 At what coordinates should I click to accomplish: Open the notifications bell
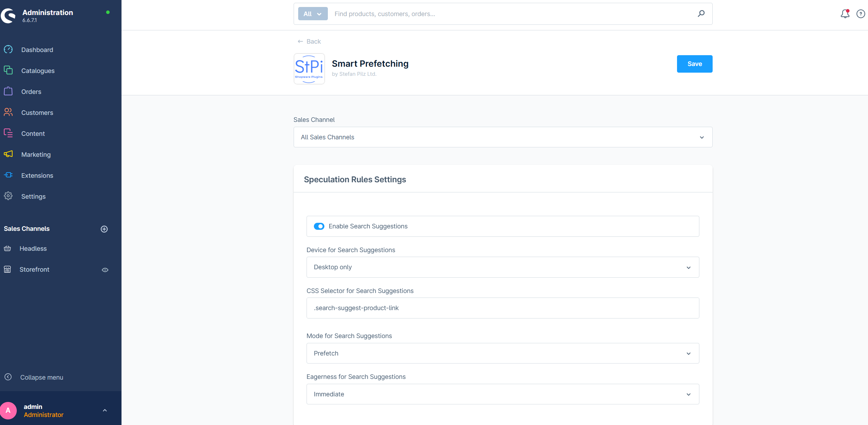(845, 14)
